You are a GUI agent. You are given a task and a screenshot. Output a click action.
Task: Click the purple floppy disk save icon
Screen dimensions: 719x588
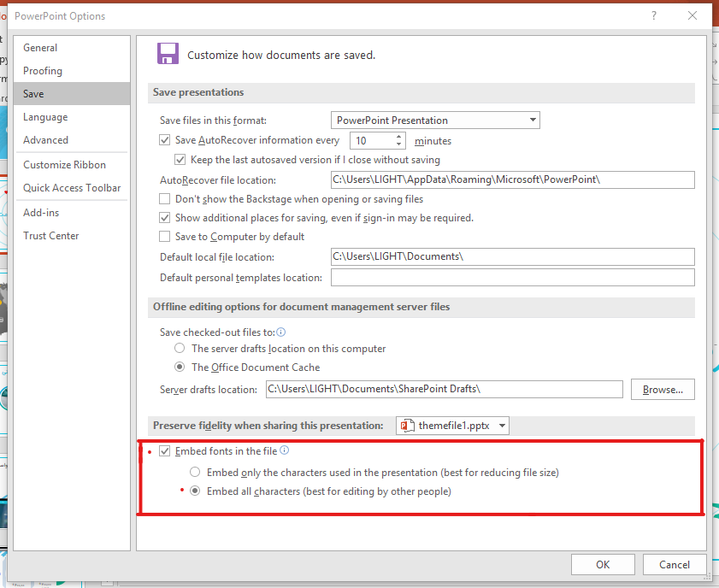coord(168,54)
